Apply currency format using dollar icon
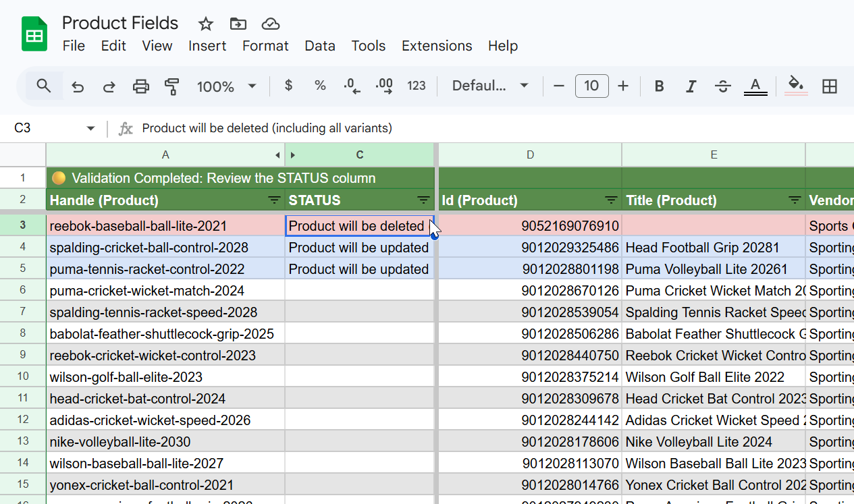 pos(288,86)
